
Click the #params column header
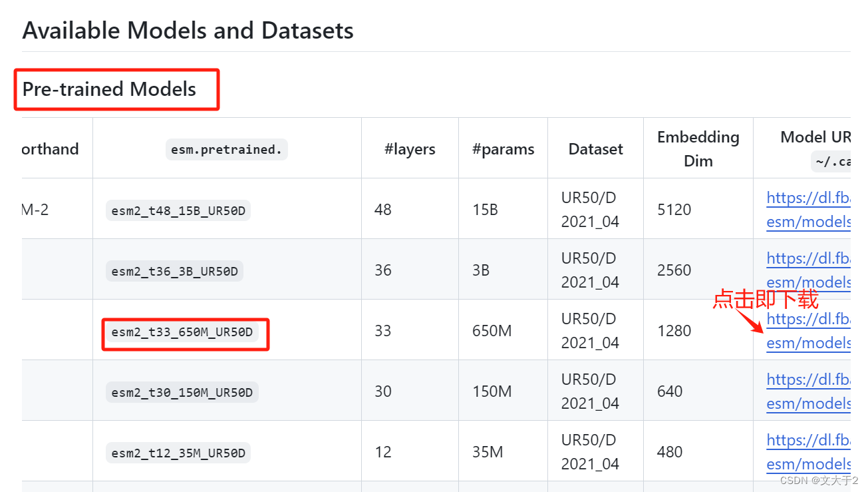[x=504, y=149]
